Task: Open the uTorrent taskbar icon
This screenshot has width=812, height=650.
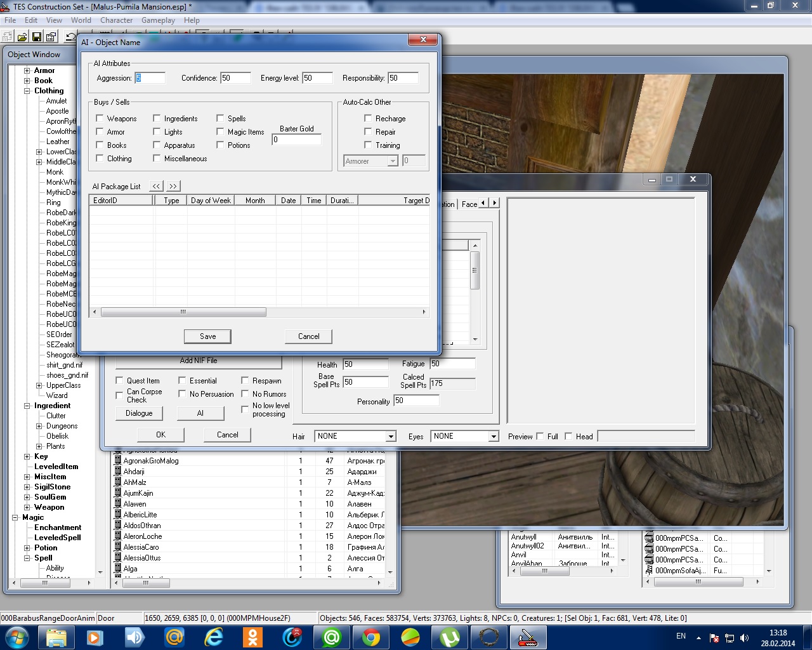Action: pos(450,637)
